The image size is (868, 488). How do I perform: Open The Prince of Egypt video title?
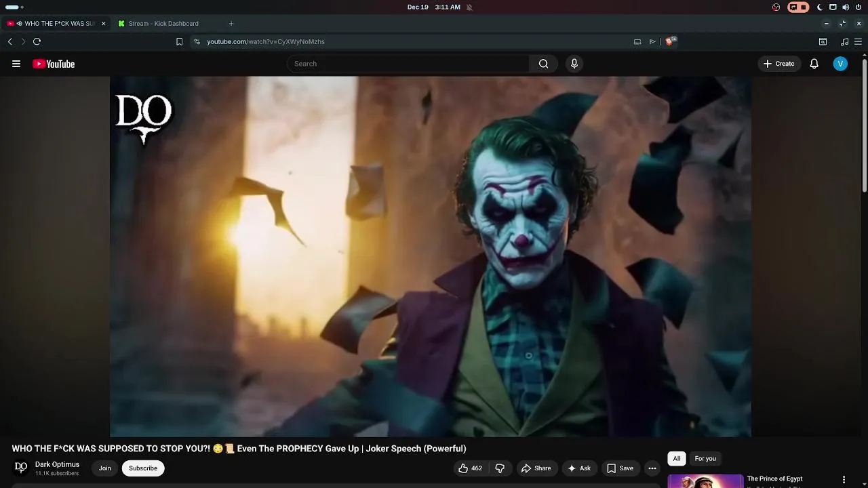[774, 479]
